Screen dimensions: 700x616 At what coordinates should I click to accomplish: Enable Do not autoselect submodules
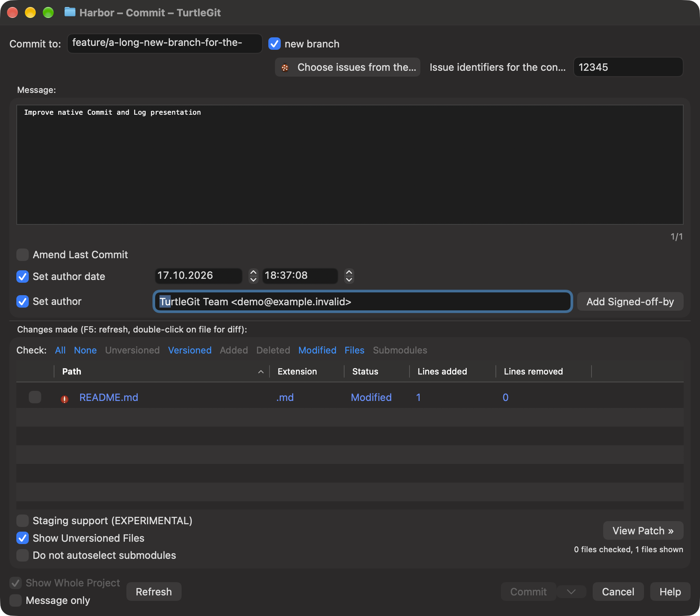23,555
